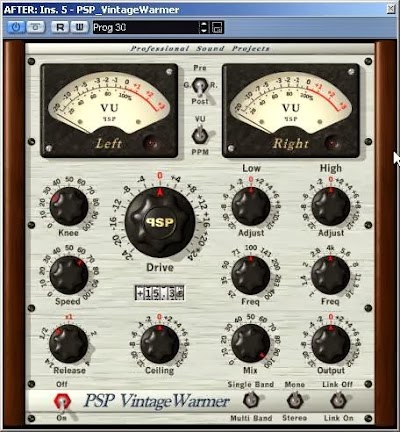Click the window title AFTER: Ins. 5 - PSP_VintageWarmer
This screenshot has width=400, height=432.
(91, 10)
